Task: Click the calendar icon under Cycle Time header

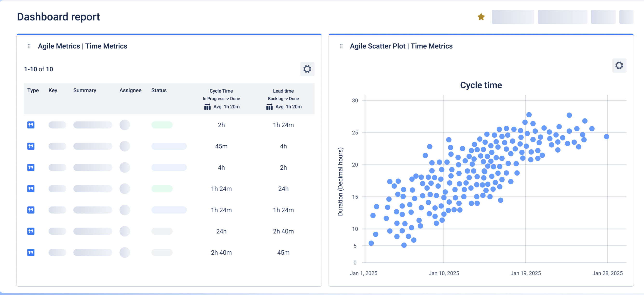Action: tap(207, 107)
